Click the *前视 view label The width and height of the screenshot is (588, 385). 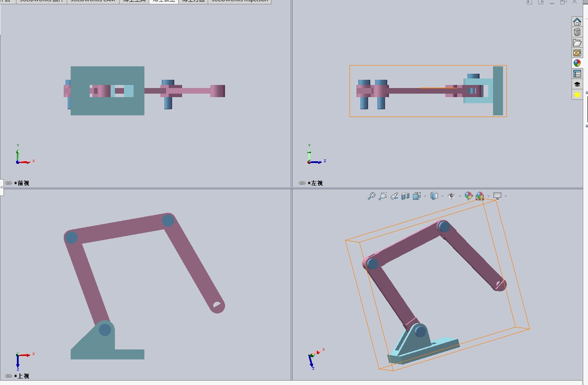coord(22,183)
